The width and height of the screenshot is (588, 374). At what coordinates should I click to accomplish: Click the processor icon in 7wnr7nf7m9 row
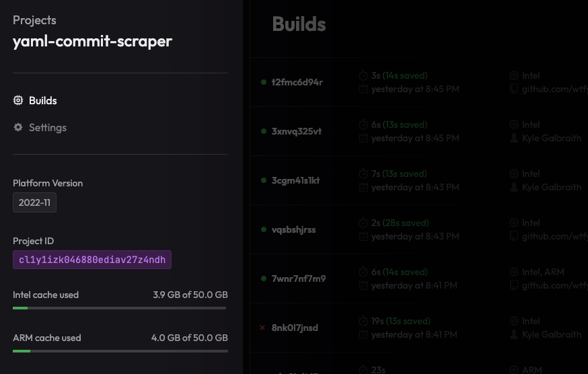[x=514, y=272]
